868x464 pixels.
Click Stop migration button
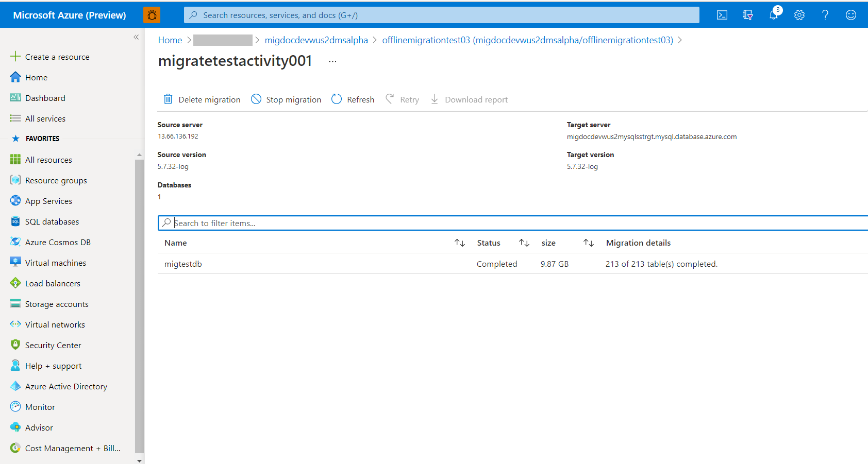(x=286, y=99)
